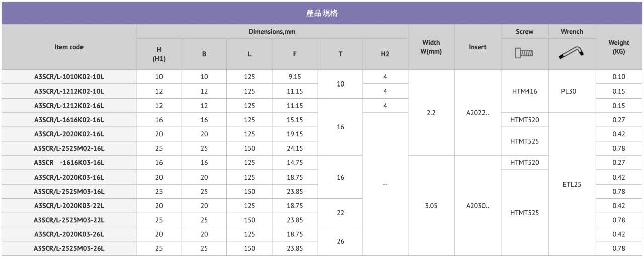Click the Weight (KG) column header

619,47
